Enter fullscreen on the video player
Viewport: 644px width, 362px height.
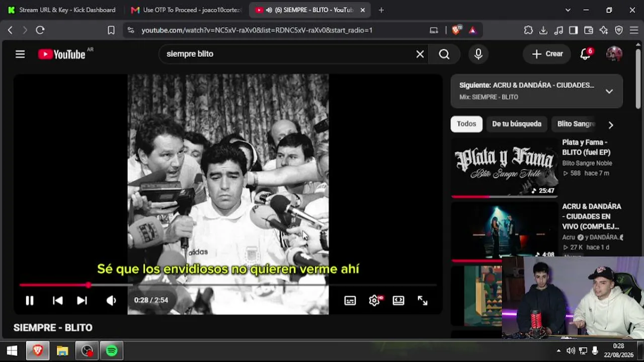(423, 301)
